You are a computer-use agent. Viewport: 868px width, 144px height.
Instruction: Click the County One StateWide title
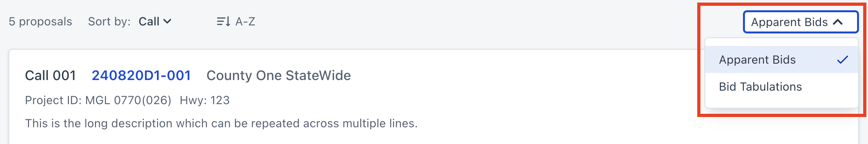point(278,75)
